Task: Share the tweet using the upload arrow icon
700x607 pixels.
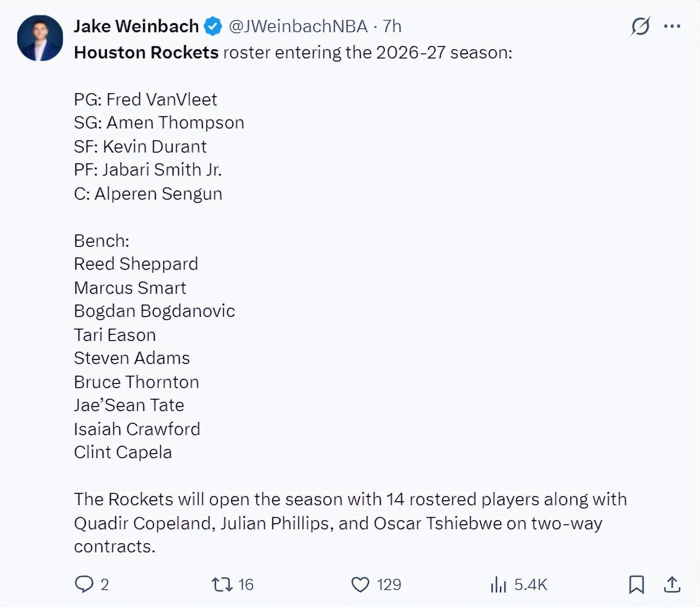Action: 672,584
